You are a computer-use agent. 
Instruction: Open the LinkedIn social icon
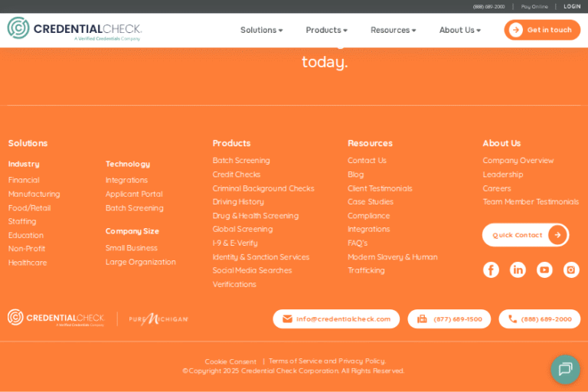[518, 269]
